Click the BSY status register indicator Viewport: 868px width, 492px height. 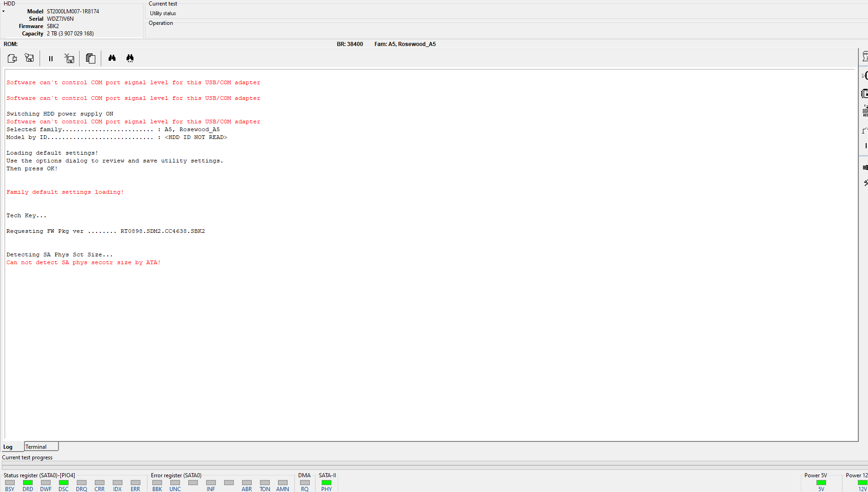pyautogui.click(x=10, y=483)
